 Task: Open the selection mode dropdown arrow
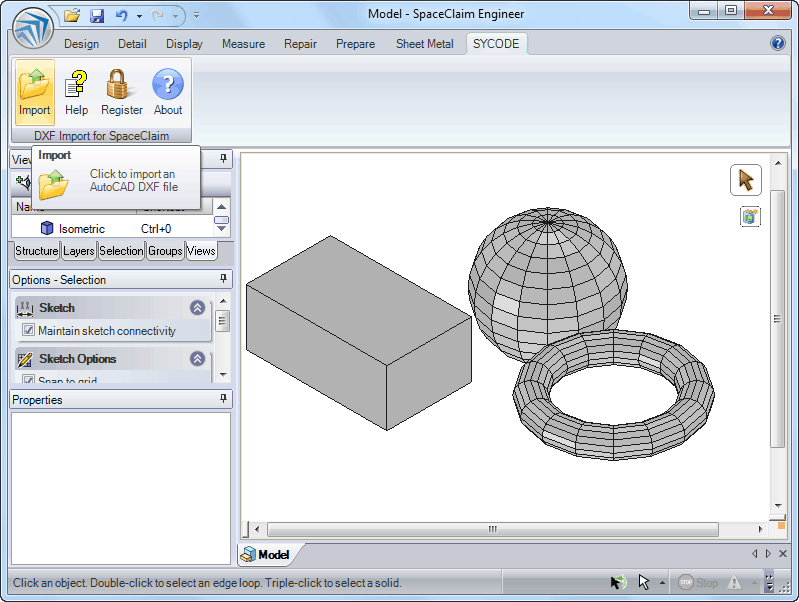[x=662, y=582]
